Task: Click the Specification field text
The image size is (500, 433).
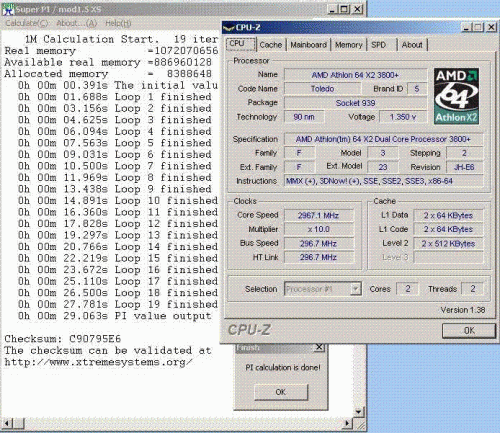Action: (383, 139)
